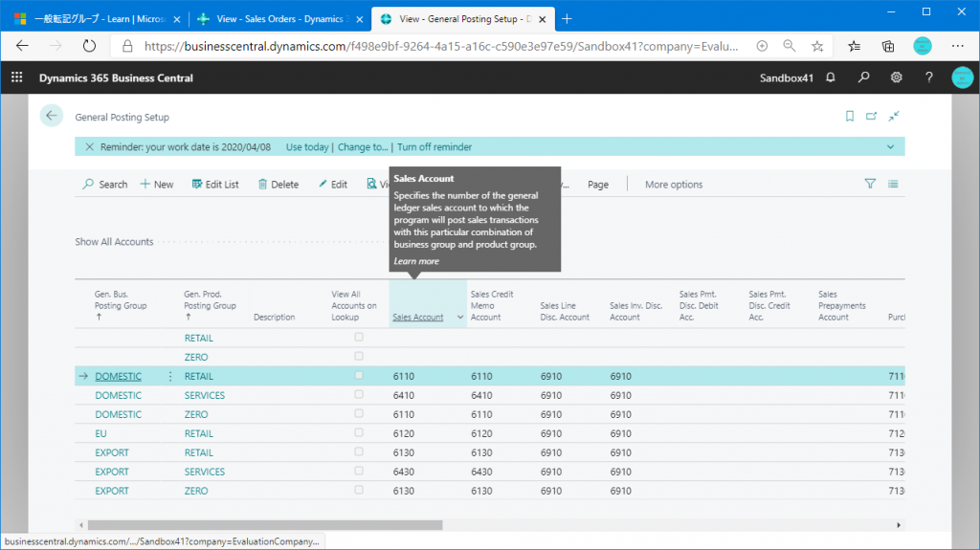Open the highlighted DOMESTIC link

tap(118, 376)
